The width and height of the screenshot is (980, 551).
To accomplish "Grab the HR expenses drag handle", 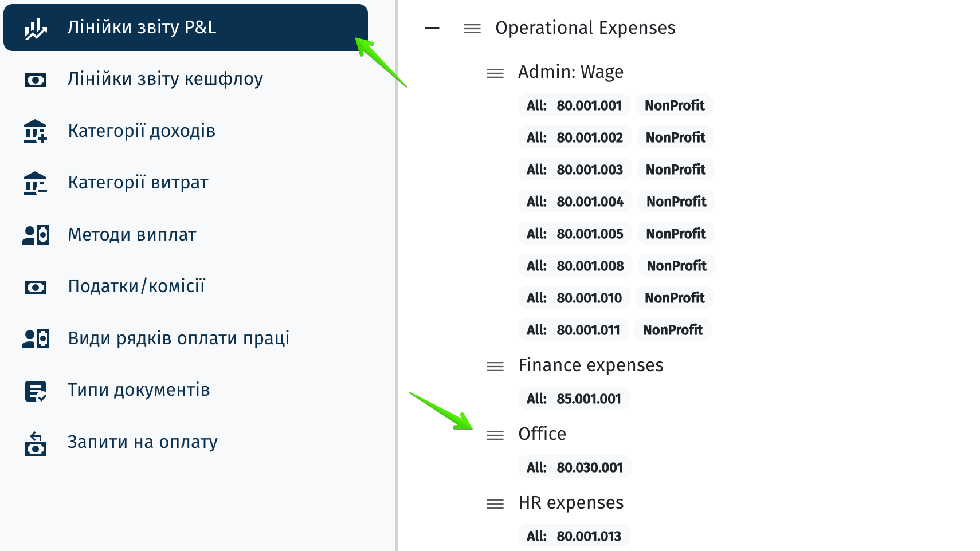I will click(x=495, y=504).
